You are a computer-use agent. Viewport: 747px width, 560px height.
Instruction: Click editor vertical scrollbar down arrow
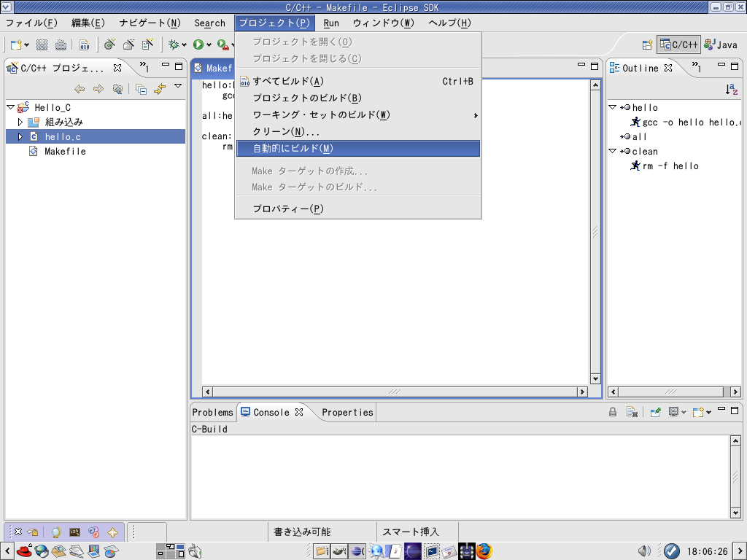coord(595,379)
